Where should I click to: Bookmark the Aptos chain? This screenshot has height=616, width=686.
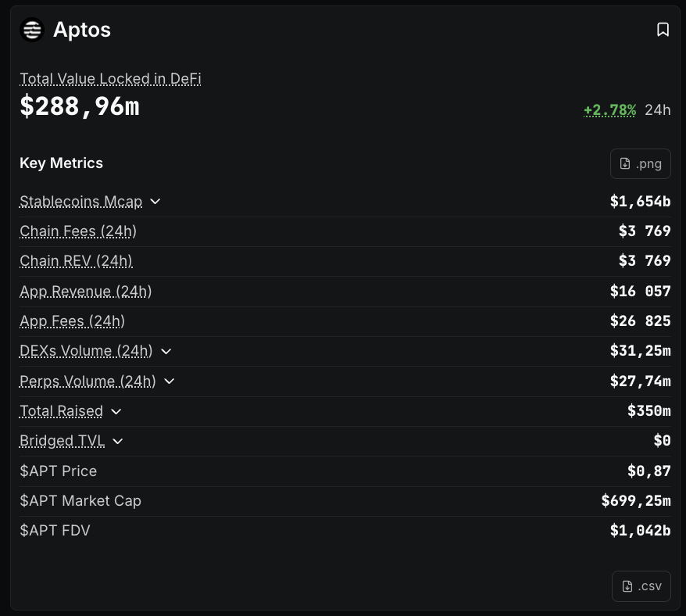[663, 30]
